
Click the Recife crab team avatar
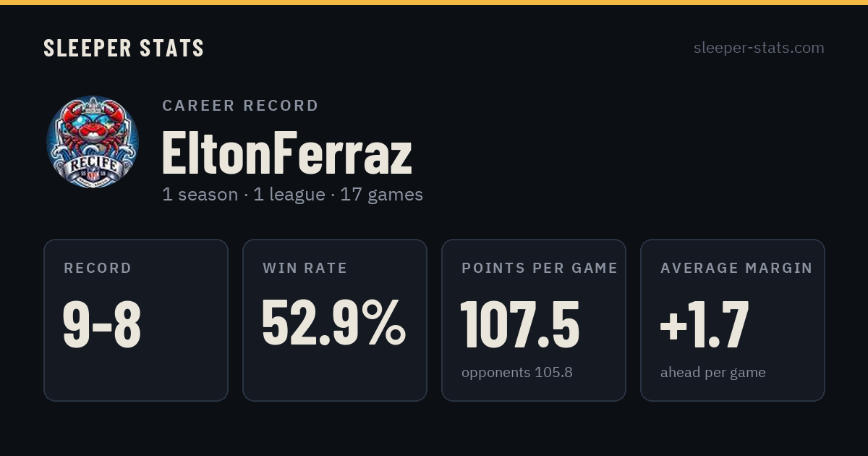click(92, 141)
